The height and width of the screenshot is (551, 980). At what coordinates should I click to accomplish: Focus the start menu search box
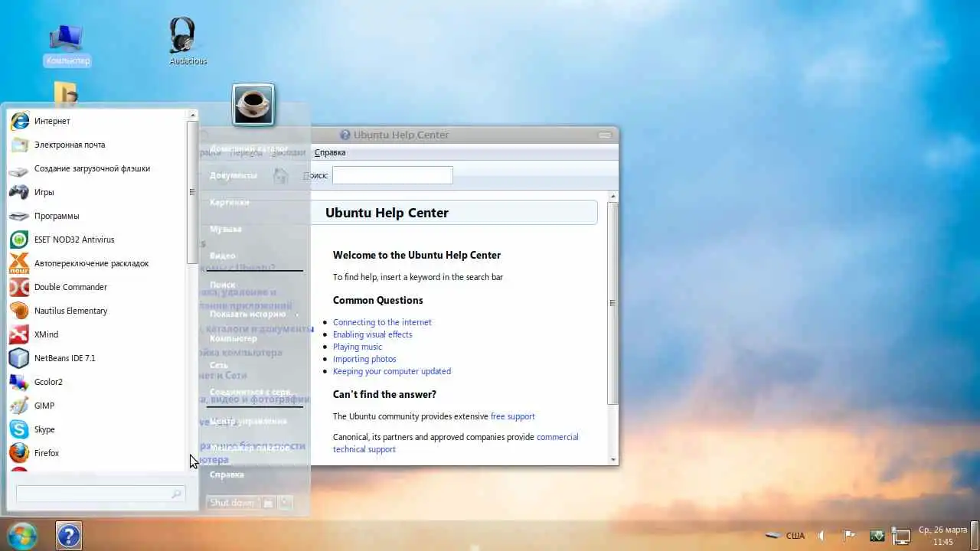[x=100, y=494]
